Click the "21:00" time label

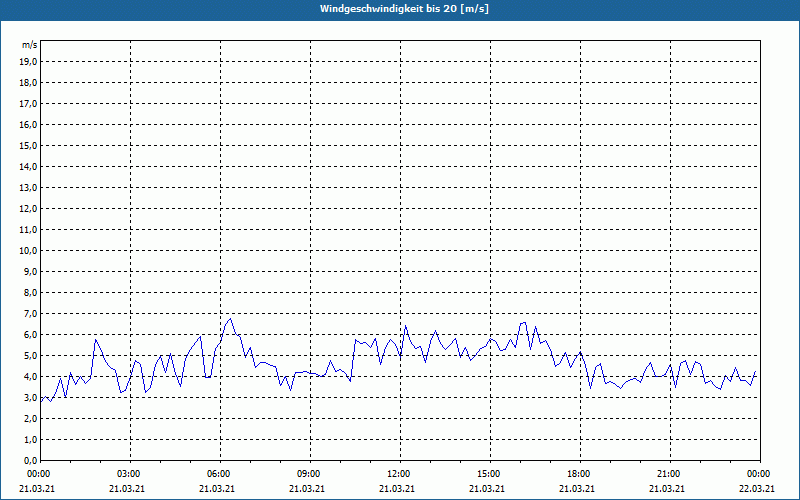(x=670, y=474)
